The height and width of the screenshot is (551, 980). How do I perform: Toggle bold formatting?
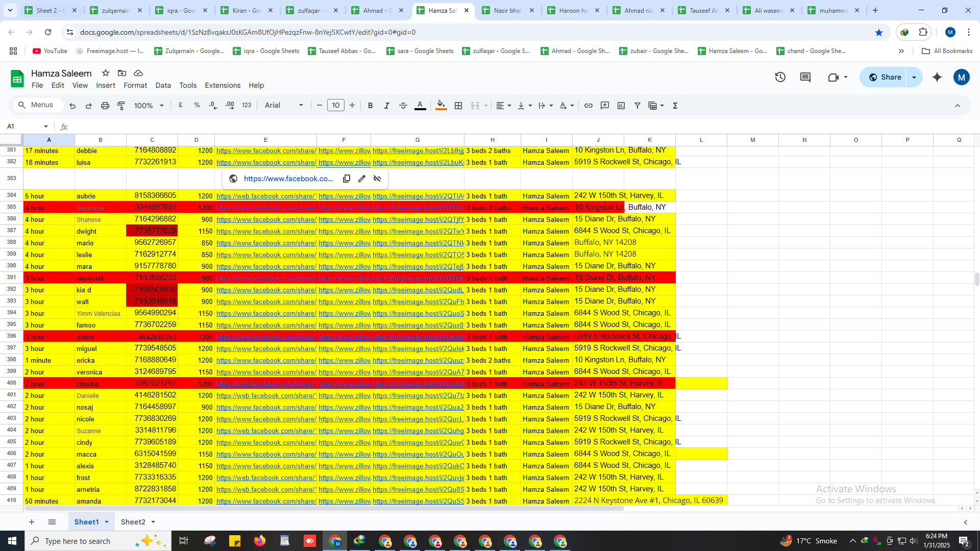pyautogui.click(x=371, y=106)
